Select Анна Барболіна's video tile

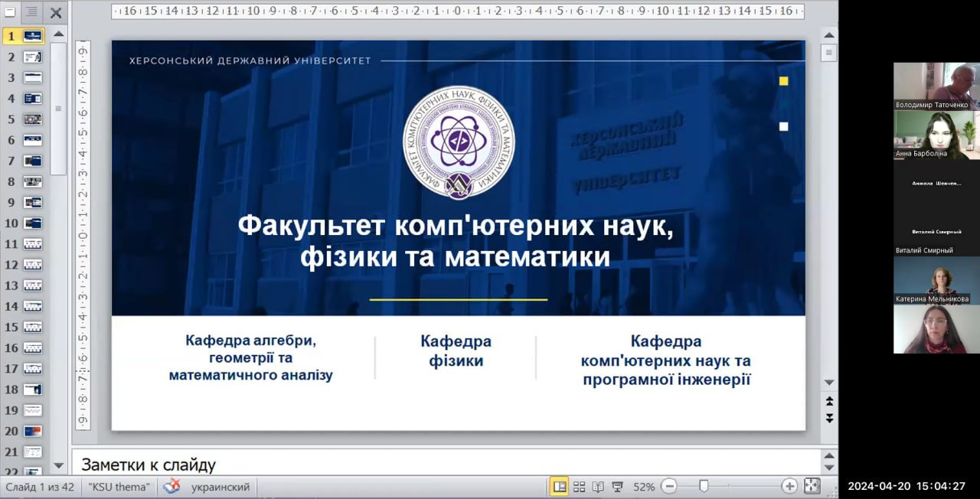936,135
